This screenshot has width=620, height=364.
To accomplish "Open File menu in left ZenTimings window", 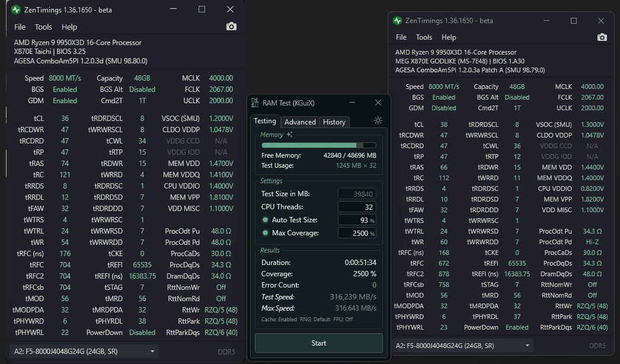I will 20,27.
